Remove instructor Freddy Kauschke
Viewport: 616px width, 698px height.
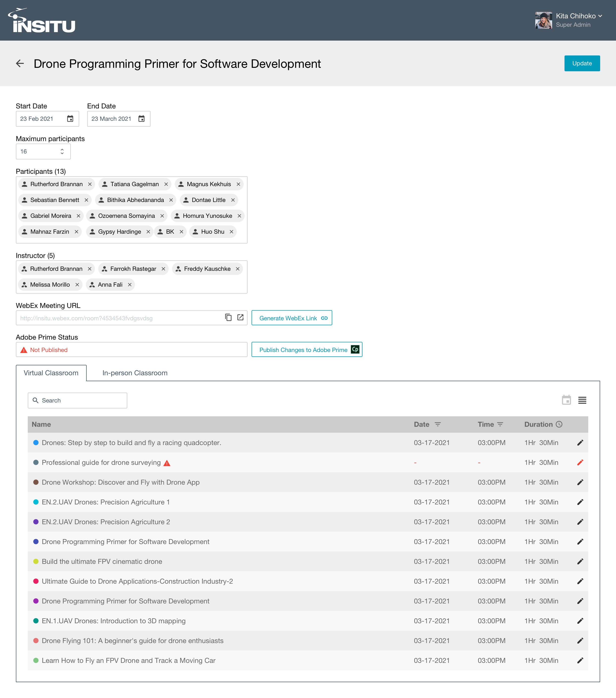pyautogui.click(x=238, y=269)
